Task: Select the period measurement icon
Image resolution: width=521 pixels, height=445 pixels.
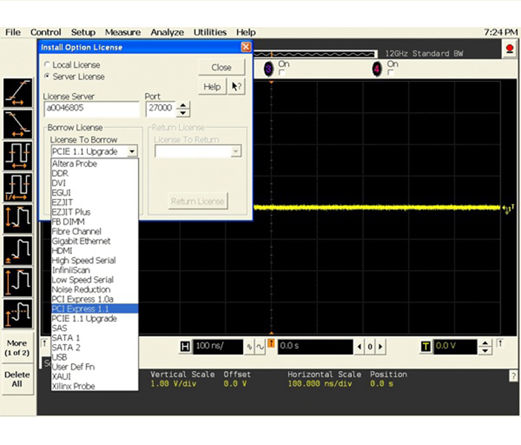Action: pyautogui.click(x=18, y=156)
